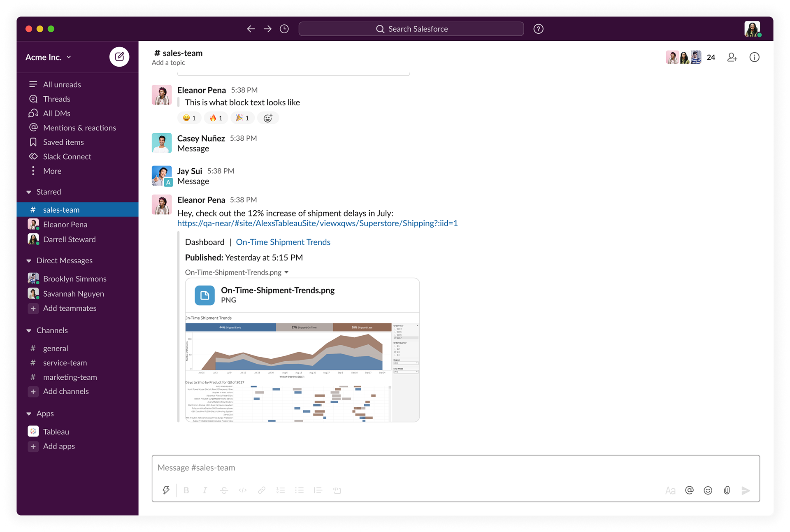This screenshot has width=790, height=532.
Task: Click the grinning face reaction
Action: (189, 118)
